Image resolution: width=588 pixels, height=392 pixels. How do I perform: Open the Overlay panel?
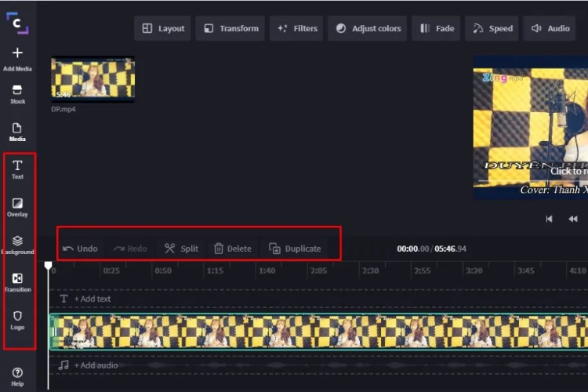[x=17, y=208]
